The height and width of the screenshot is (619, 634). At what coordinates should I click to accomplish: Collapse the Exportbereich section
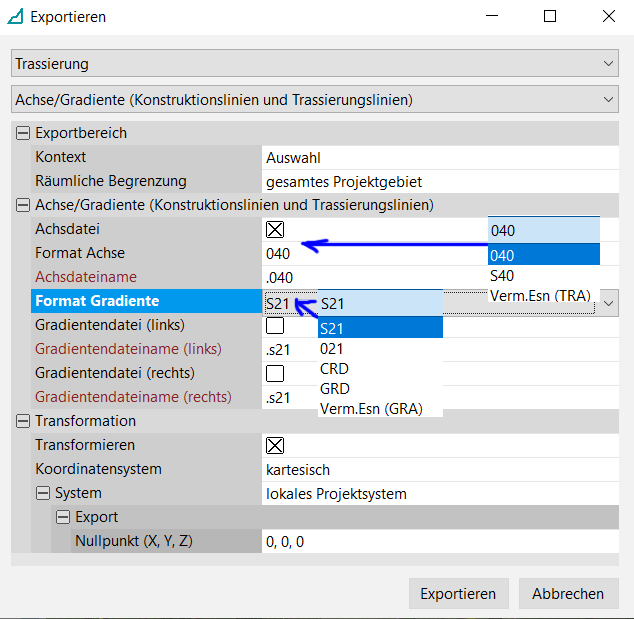[x=23, y=133]
